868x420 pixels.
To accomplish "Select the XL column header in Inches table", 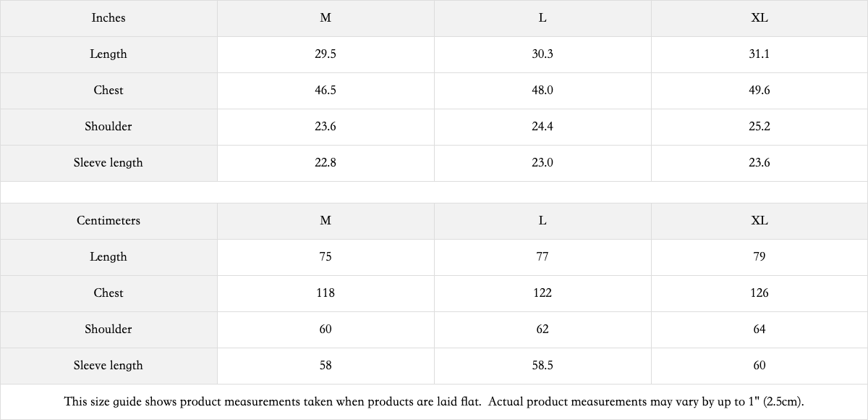I will point(759,18).
